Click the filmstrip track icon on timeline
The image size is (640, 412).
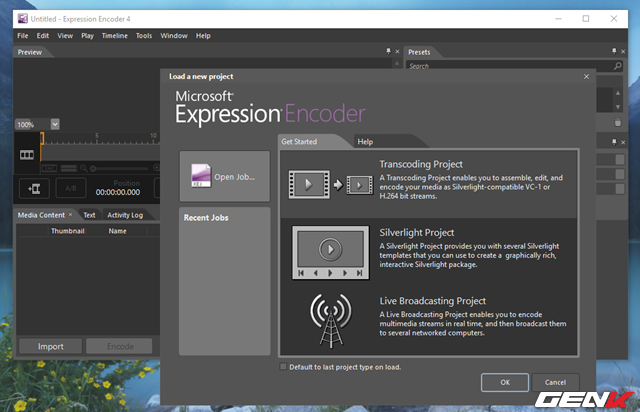tap(27, 155)
